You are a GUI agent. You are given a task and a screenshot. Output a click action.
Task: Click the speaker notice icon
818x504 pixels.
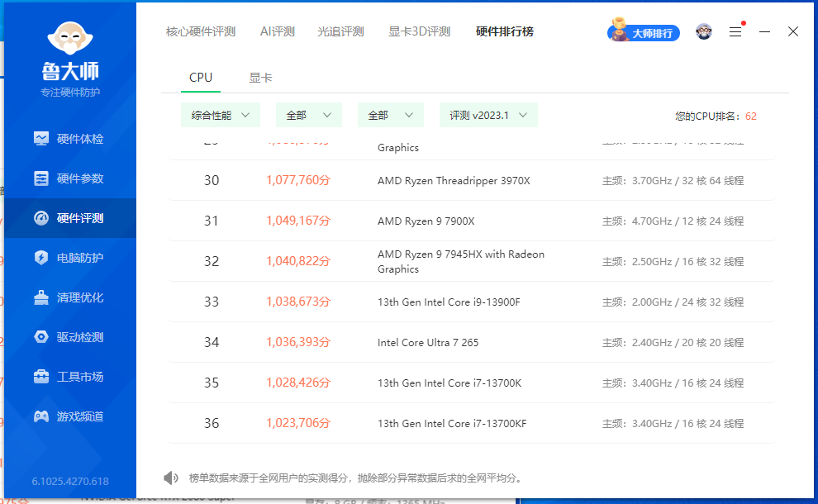coord(170,478)
